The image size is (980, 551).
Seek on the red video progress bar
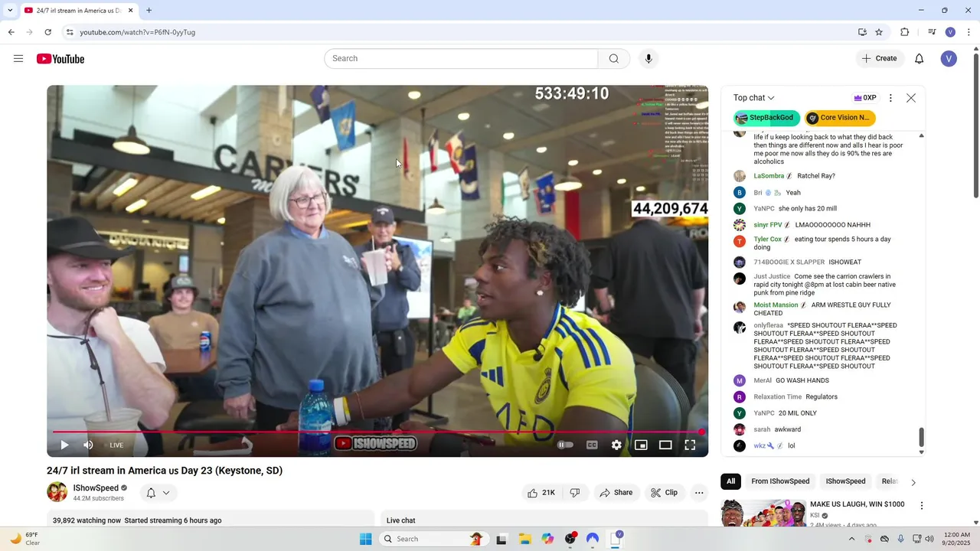coord(377,432)
